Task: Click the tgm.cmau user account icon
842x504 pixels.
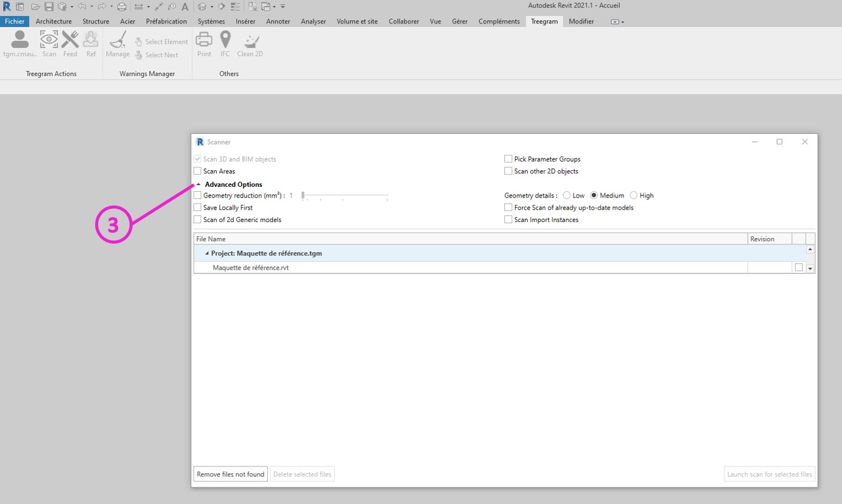Action: pos(20,44)
